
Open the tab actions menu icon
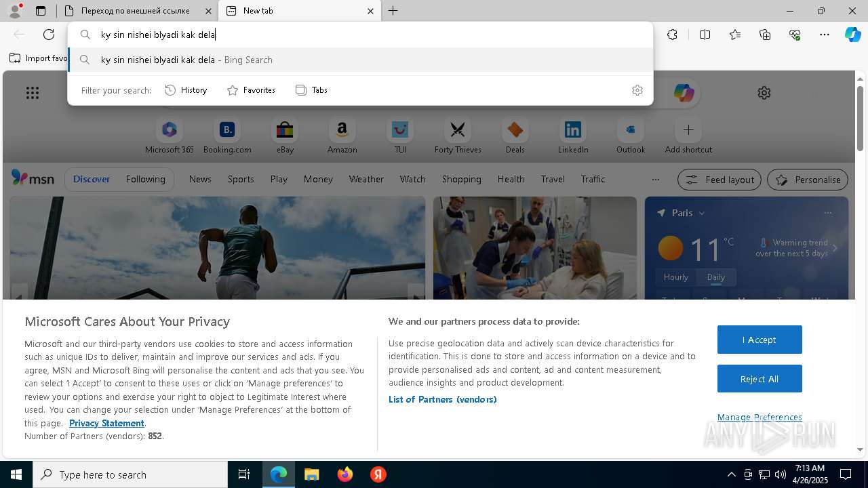click(41, 11)
